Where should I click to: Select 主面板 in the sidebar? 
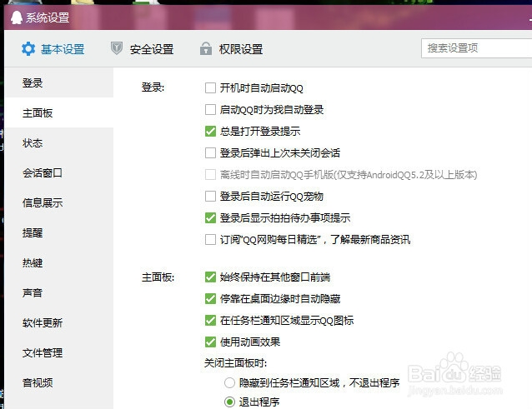coord(59,112)
